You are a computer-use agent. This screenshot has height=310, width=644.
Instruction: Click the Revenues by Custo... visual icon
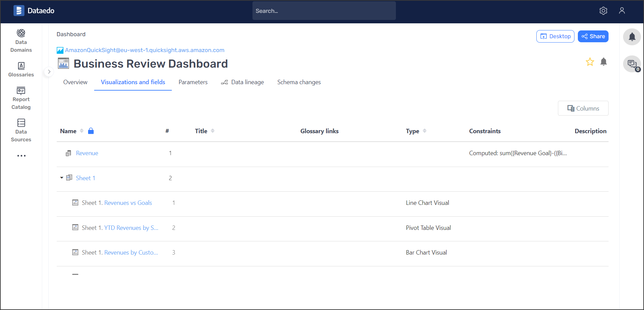pos(75,252)
